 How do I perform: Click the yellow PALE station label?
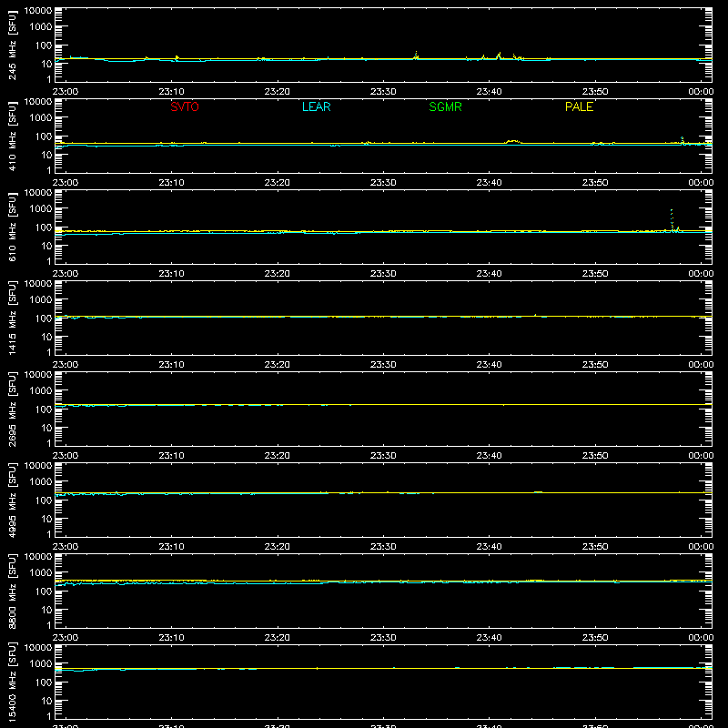click(x=579, y=106)
